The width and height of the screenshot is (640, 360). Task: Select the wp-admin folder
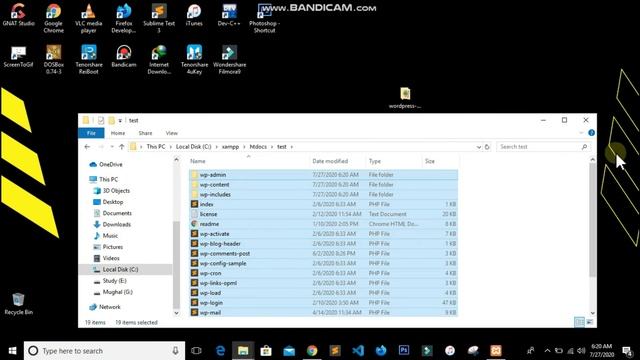point(323,175)
